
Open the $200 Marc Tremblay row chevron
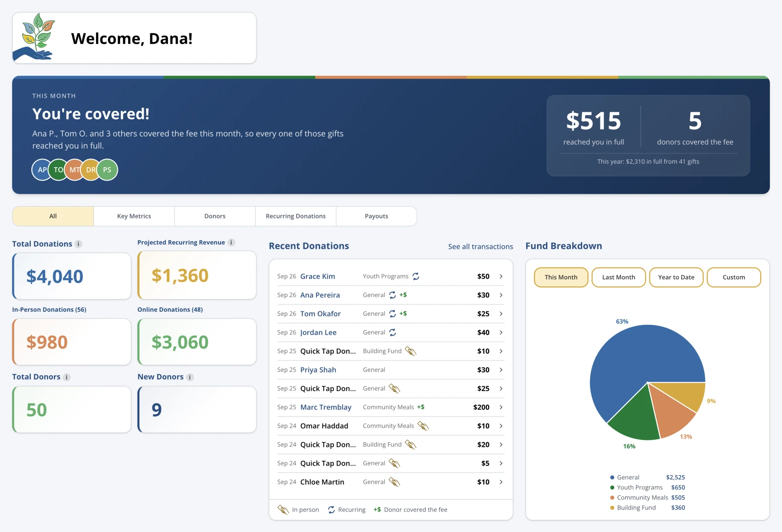coord(501,407)
